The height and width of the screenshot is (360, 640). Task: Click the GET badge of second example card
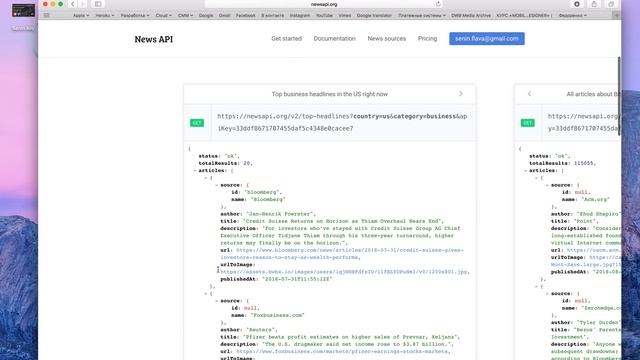click(527, 123)
